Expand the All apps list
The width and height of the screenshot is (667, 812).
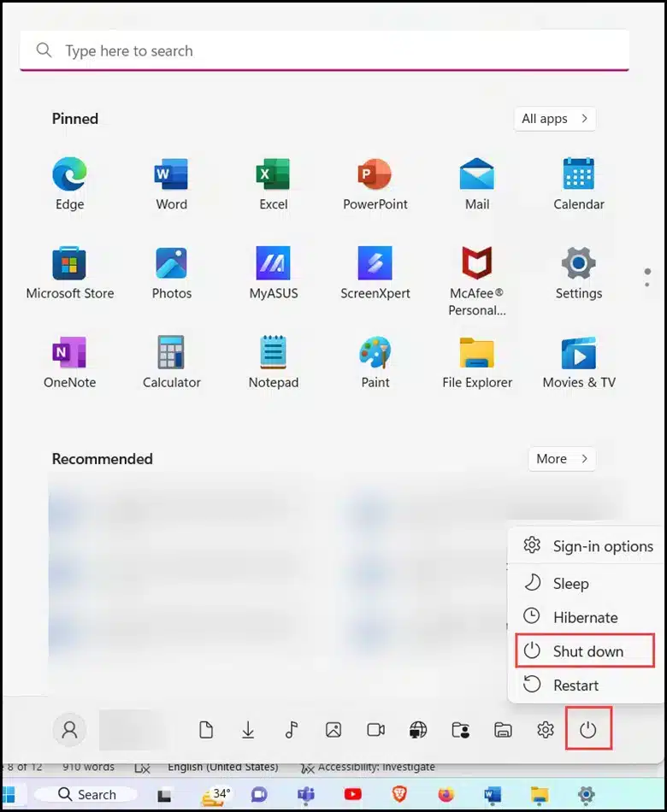[554, 119]
